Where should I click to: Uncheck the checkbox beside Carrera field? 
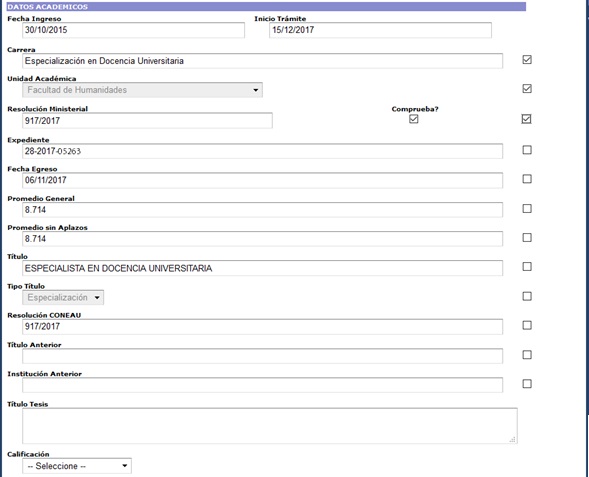coord(527,60)
